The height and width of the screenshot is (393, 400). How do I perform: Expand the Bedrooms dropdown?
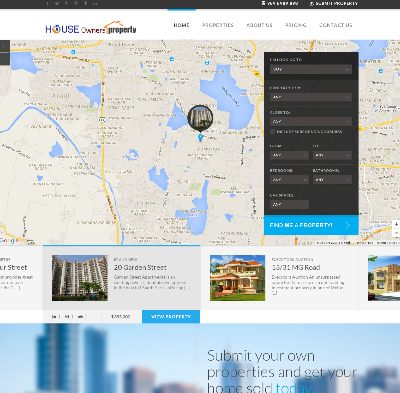click(289, 180)
